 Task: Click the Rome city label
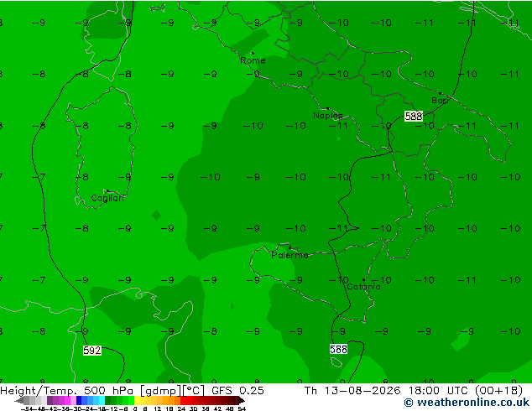point(253,60)
